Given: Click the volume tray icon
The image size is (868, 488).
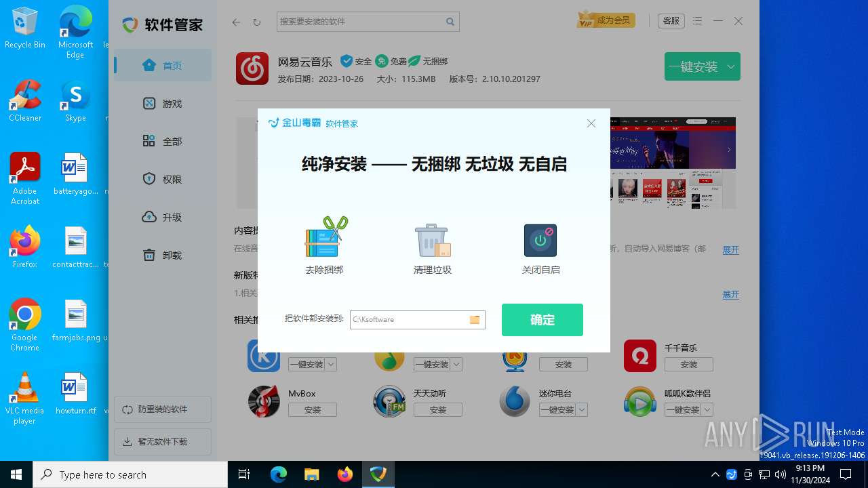Looking at the screenshot, I should coord(781,474).
